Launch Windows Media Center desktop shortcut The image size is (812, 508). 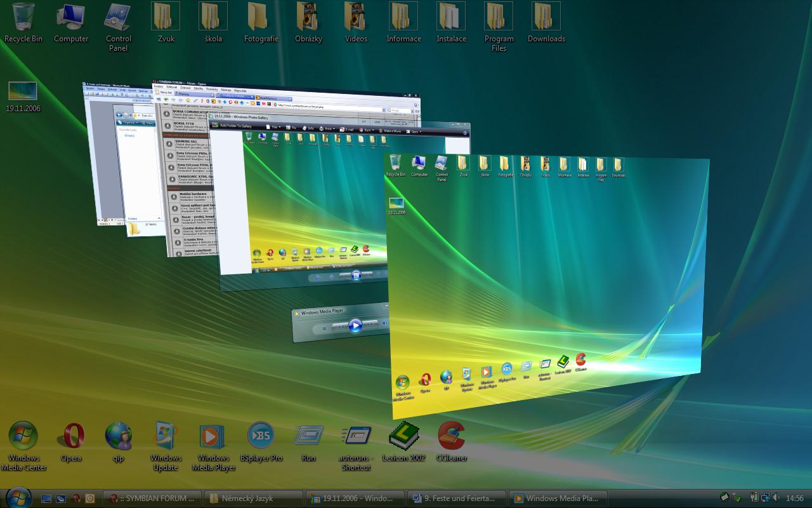[x=23, y=446]
